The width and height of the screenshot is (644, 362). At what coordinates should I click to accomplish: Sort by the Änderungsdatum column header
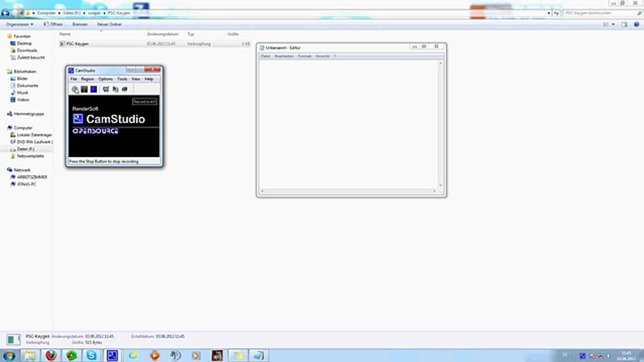pos(163,34)
